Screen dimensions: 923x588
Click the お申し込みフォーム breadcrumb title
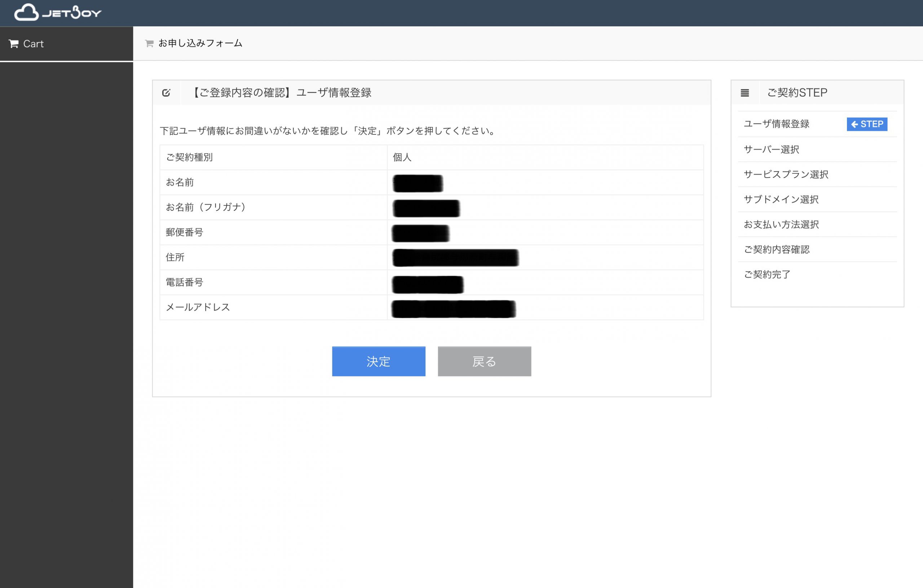tap(200, 43)
